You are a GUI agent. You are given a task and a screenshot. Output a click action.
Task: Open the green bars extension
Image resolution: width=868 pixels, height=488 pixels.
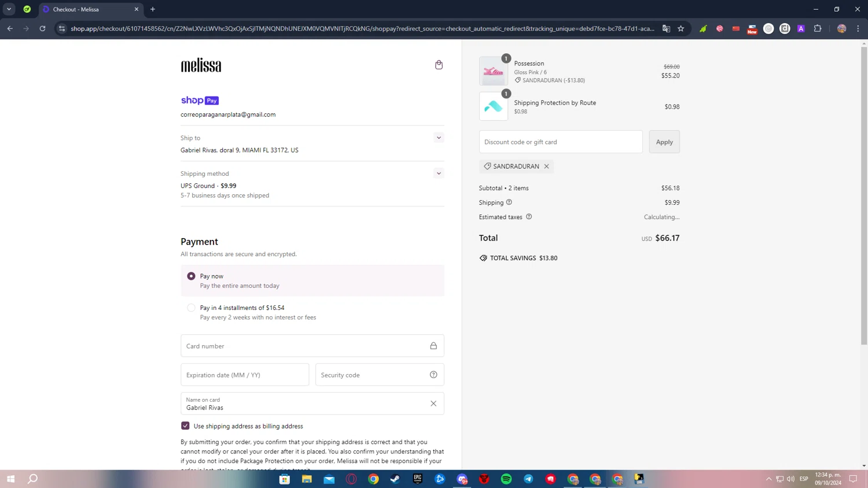(703, 28)
